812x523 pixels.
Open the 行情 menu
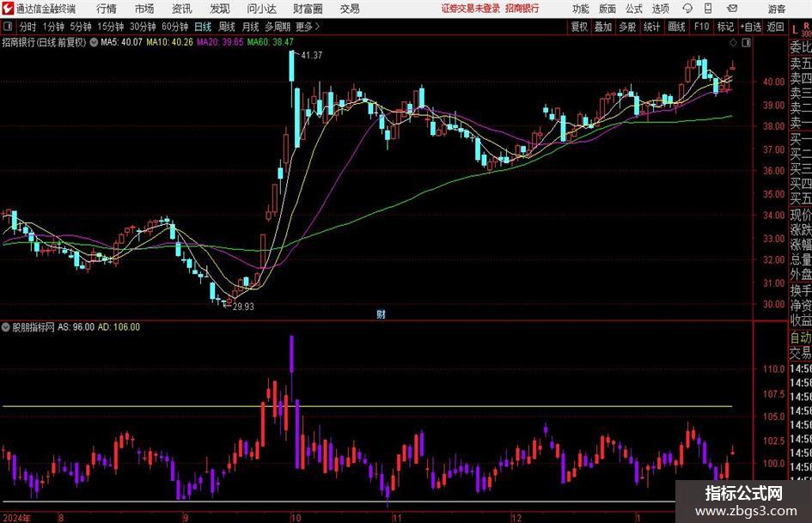click(107, 9)
